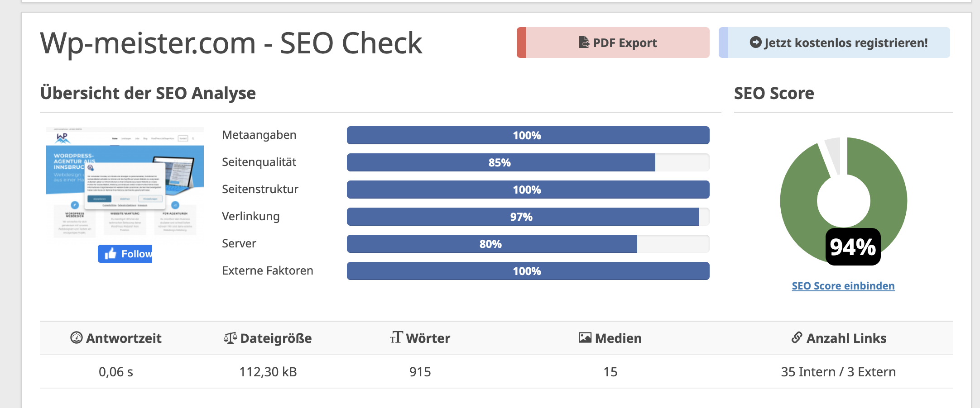This screenshot has width=980, height=408.
Task: Click the Metaangaben 100% progress bar
Action: (528, 135)
